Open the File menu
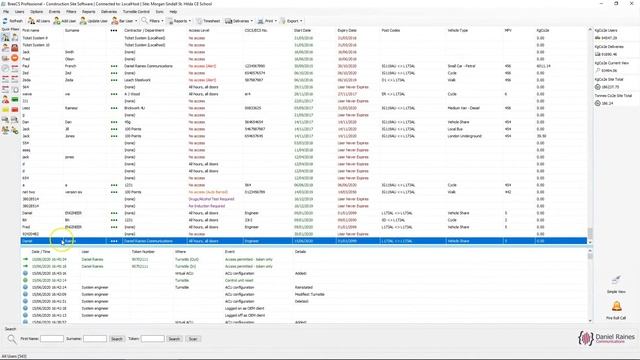The image size is (640, 360). click(x=6, y=12)
